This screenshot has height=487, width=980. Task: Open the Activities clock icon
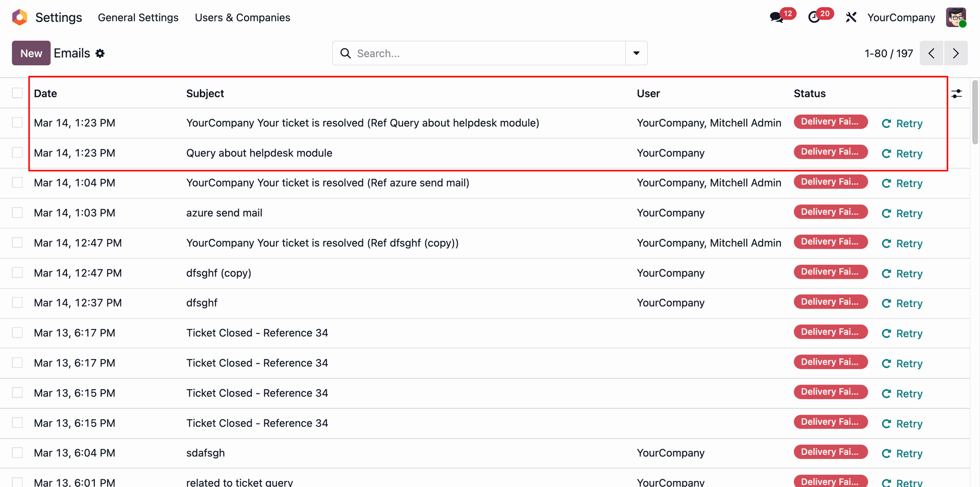click(815, 17)
